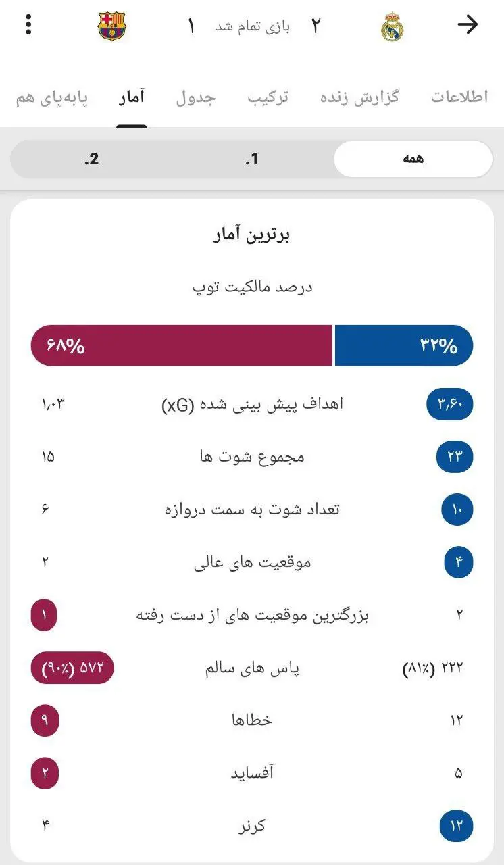504x865 pixels.
Task: Select Real Madrid's accurate passes badge ۵۷۲
Action: pos(72,668)
